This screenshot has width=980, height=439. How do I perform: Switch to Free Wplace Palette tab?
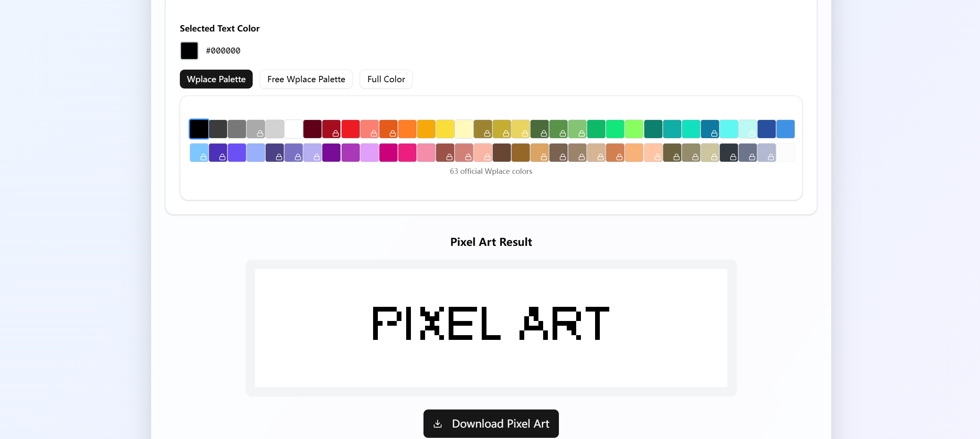pyautogui.click(x=306, y=79)
